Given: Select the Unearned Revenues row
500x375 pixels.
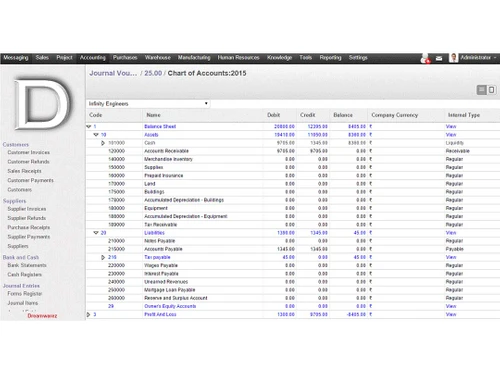Looking at the screenshot, I should (293, 282).
